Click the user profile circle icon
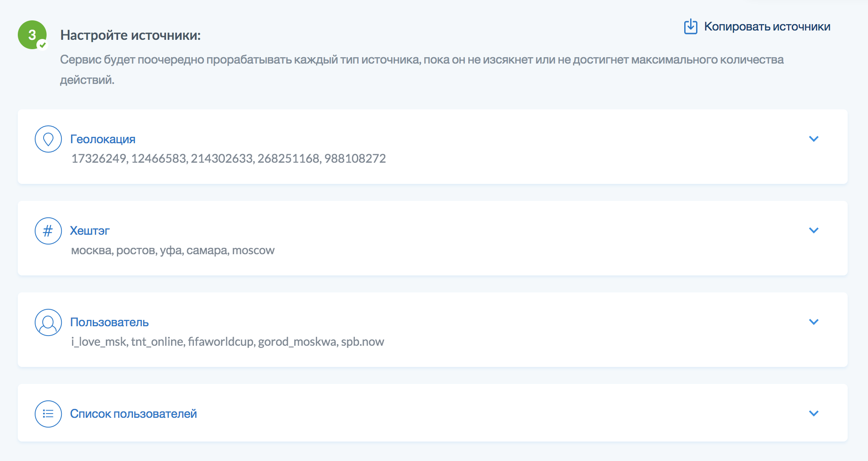The image size is (868, 461). [x=48, y=322]
